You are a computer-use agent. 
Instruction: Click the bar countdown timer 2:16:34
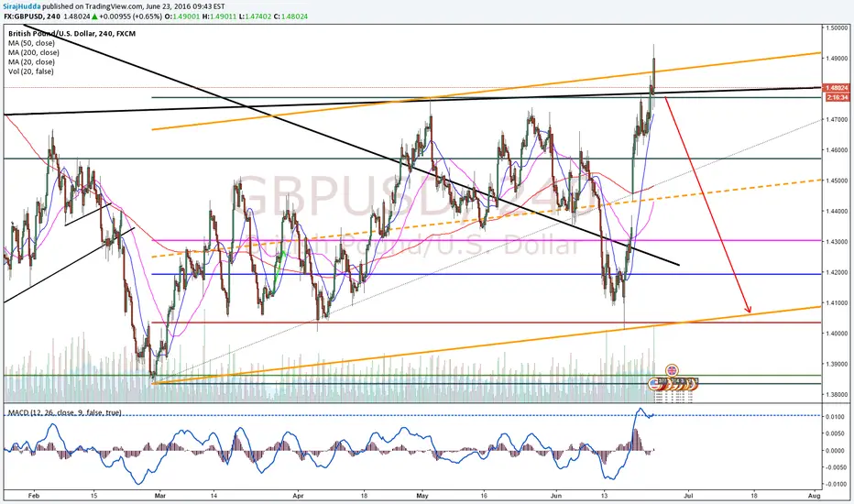838,97
